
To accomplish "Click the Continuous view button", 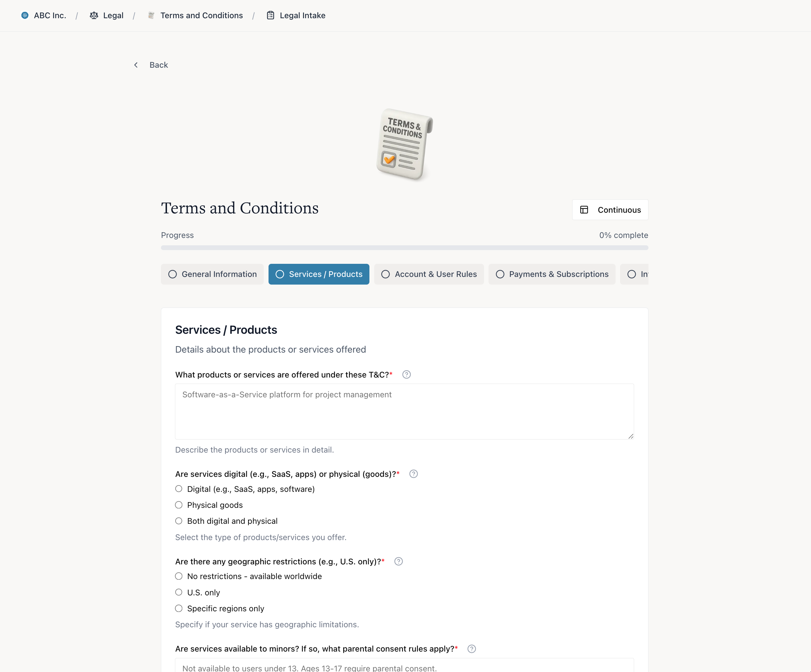I will pos(610,210).
